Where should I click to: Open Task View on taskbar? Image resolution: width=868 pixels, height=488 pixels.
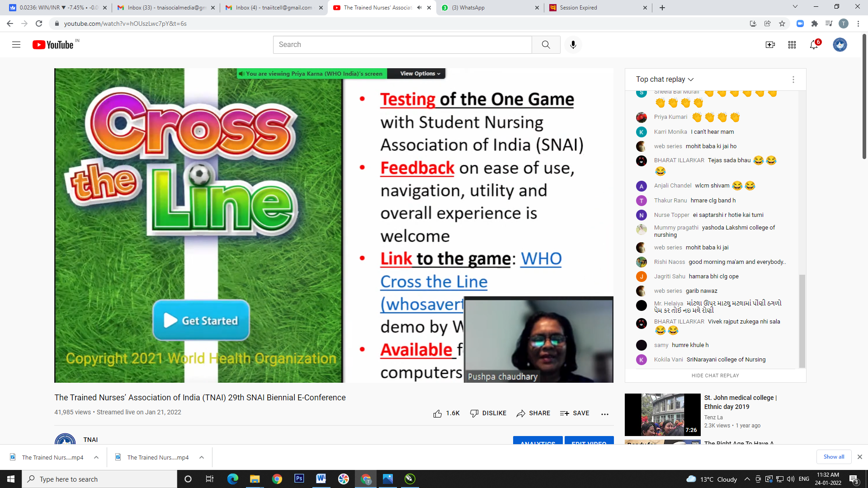[209, 479]
